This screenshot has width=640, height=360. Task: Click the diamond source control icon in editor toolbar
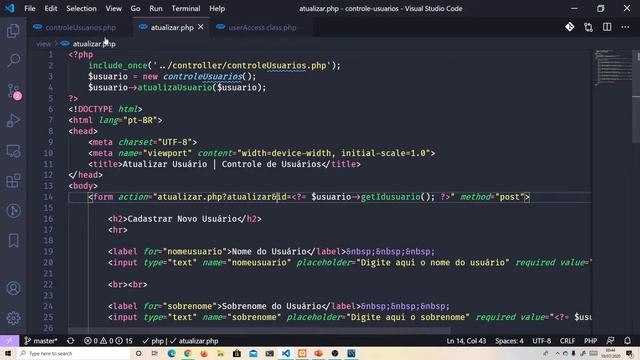[569, 27]
